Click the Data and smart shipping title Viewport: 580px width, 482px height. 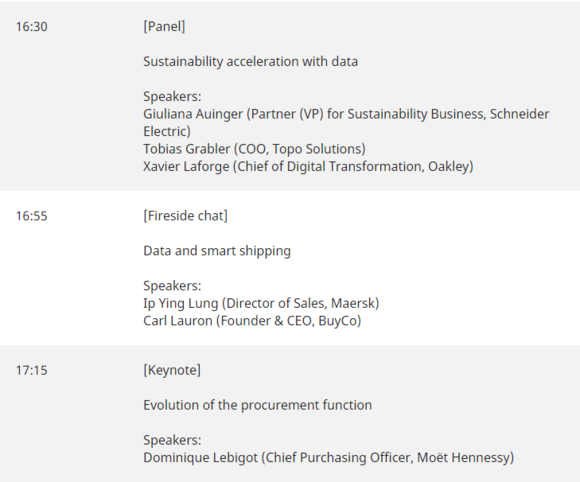click(x=217, y=251)
